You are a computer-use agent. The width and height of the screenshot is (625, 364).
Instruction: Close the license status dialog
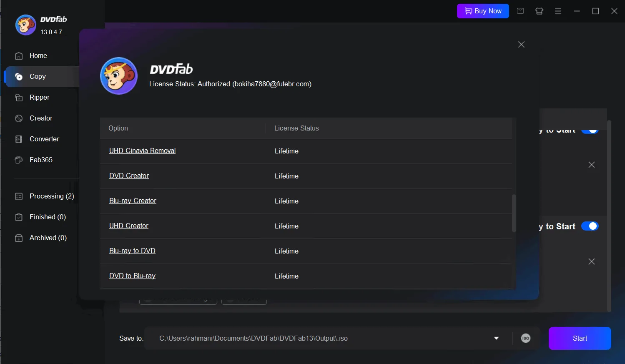tap(521, 45)
